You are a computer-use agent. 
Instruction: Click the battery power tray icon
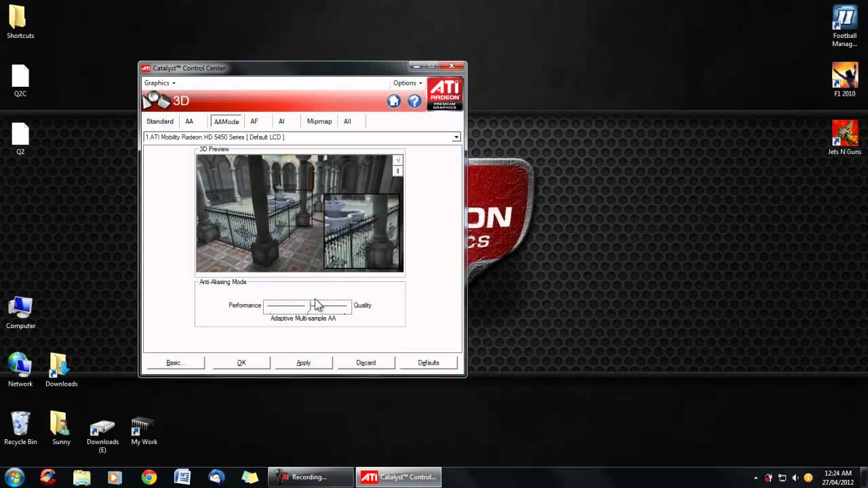(769, 478)
